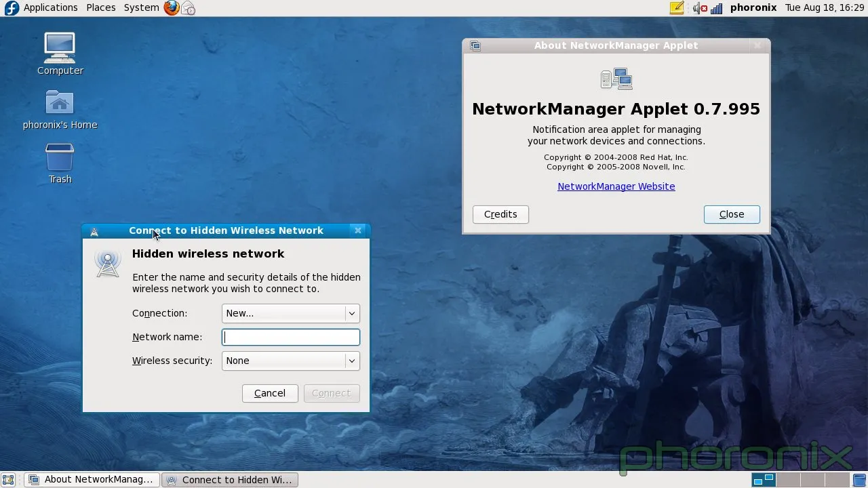Click the Copyright 2004-2008 Red Hat line

[x=616, y=157]
